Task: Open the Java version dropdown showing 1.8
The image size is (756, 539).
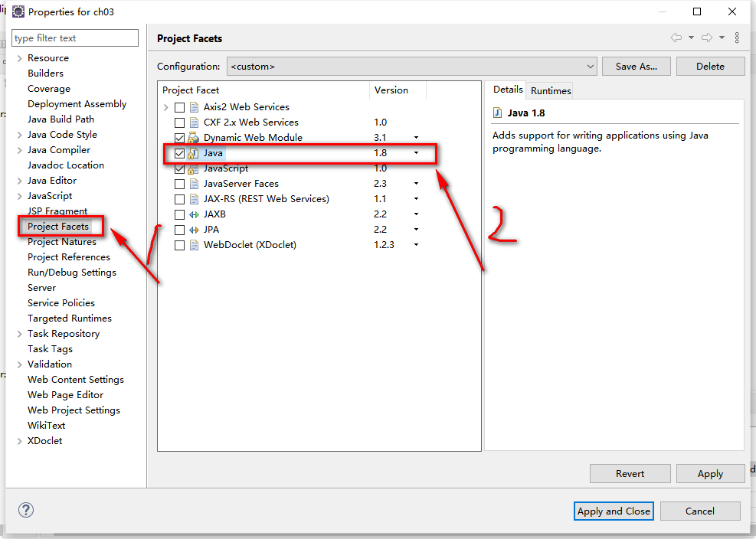Action: pos(415,153)
